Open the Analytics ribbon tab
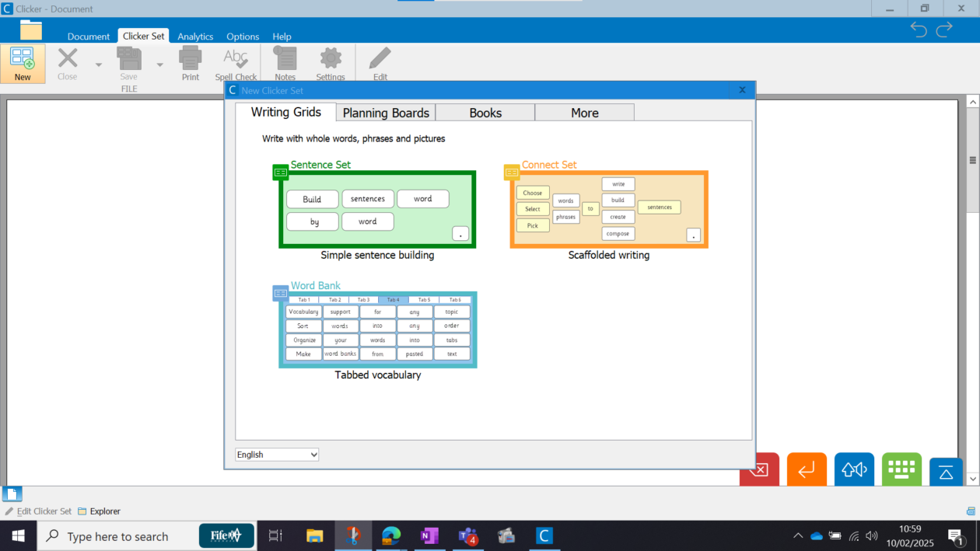The height and width of the screenshot is (551, 980). 195,37
